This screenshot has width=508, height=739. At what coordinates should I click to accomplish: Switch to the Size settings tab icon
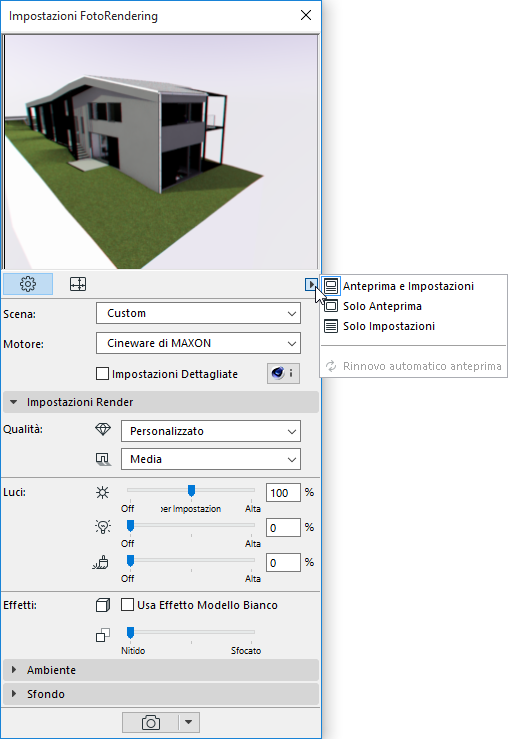78,284
